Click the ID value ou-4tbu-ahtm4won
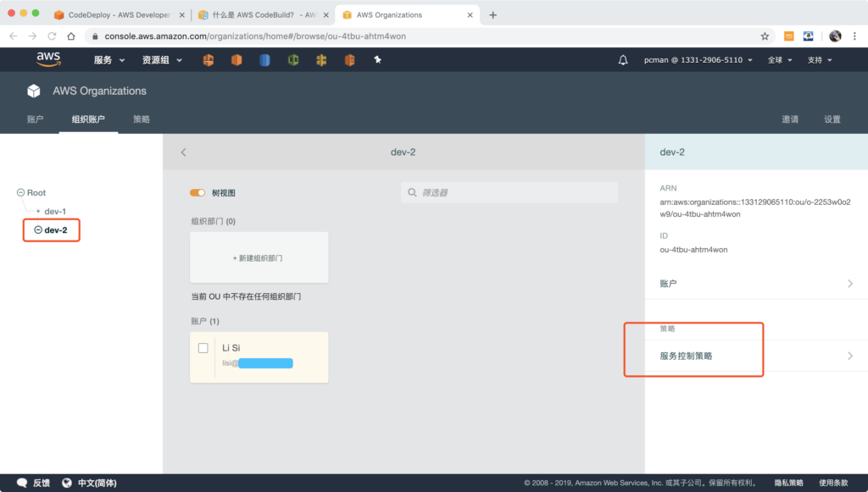Image resolution: width=868 pixels, height=492 pixels. (x=693, y=250)
